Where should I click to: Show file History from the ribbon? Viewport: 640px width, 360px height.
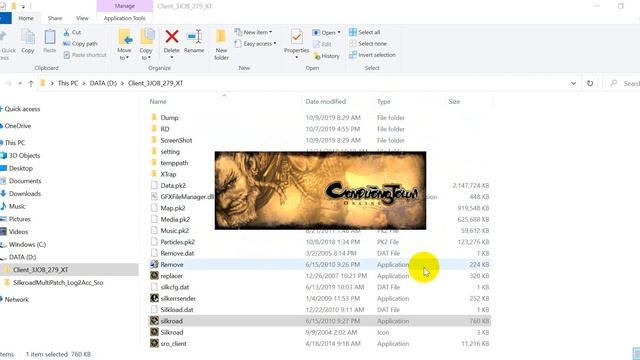326,56
